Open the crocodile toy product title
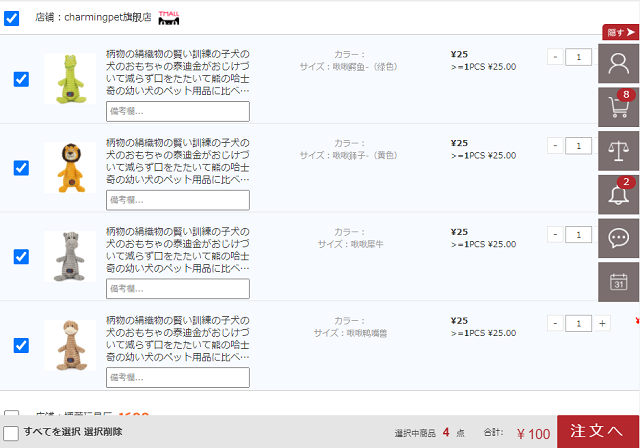The width and height of the screenshot is (640, 448). (x=178, y=72)
